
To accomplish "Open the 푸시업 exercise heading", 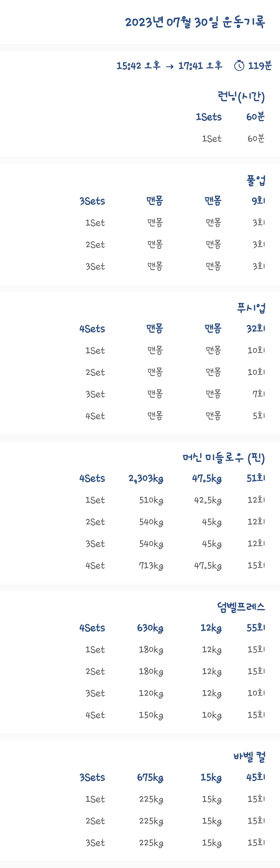I will 251,308.
